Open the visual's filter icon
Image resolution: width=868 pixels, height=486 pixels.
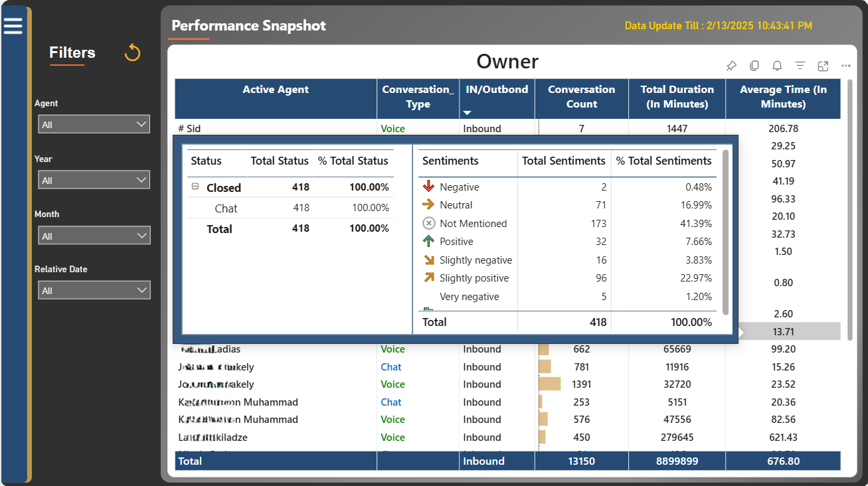pos(800,66)
